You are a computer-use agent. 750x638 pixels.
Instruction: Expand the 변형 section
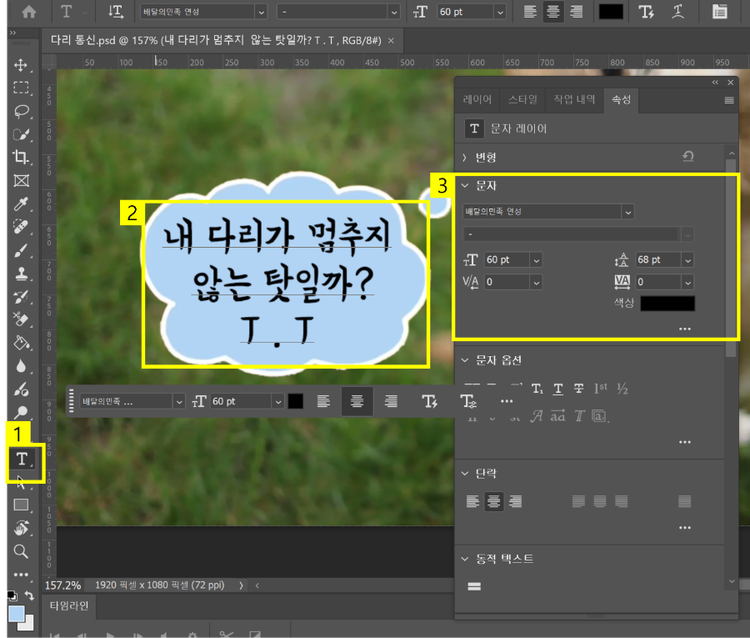tap(464, 157)
